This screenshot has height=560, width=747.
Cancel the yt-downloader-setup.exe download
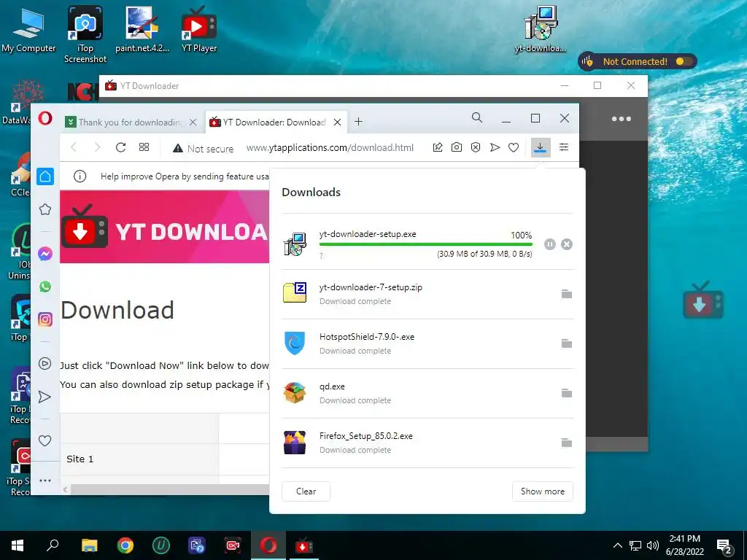click(x=566, y=244)
